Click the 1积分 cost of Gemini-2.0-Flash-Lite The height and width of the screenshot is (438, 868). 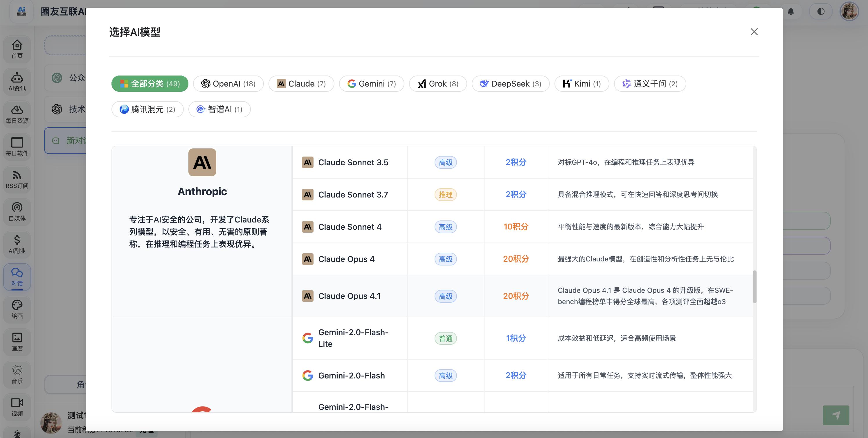click(x=516, y=338)
